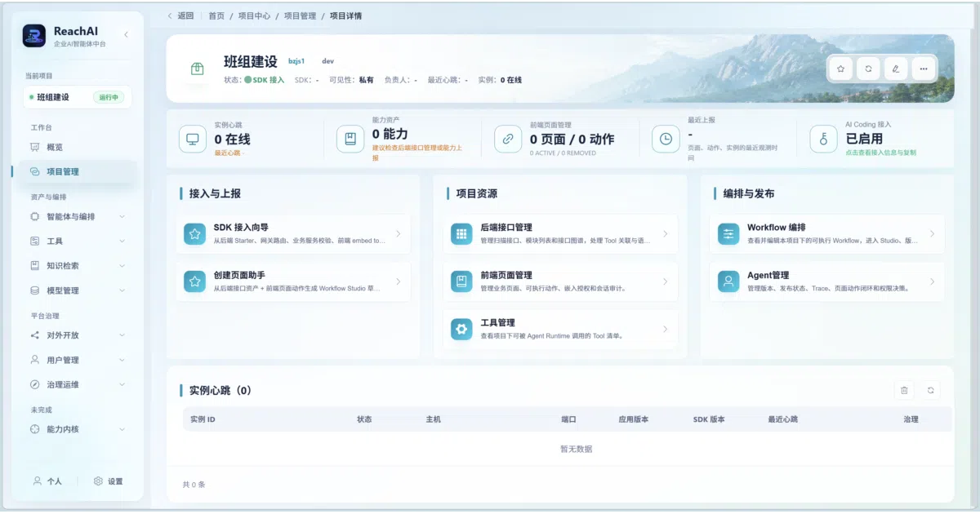Click the trash icon in 实例心跳 section

904,391
